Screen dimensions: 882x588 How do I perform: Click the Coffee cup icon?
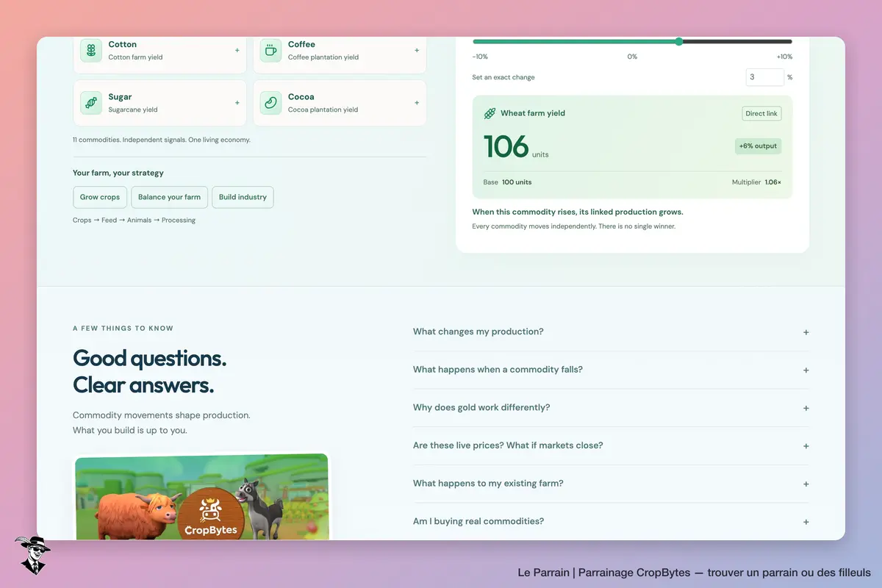[271, 51]
